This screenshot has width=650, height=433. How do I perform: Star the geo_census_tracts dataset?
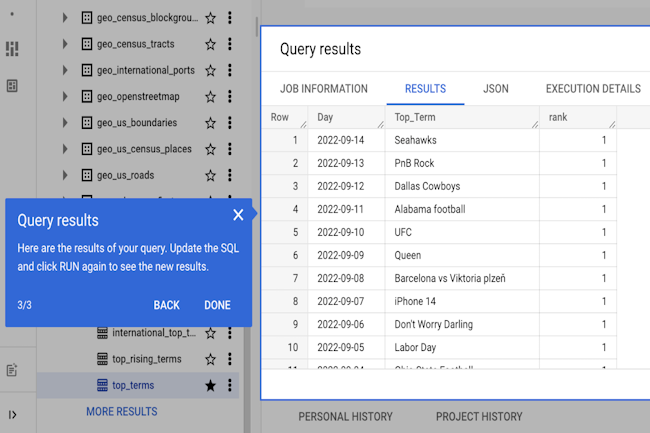point(210,44)
